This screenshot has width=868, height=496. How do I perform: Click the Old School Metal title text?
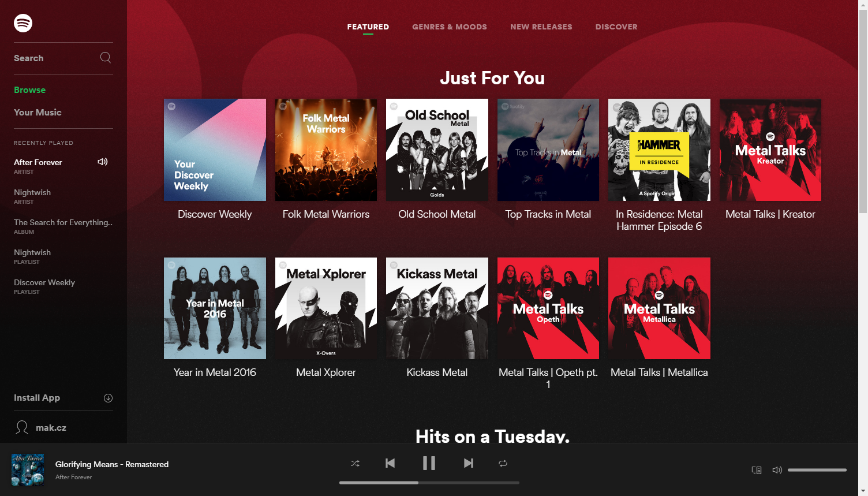tap(437, 214)
